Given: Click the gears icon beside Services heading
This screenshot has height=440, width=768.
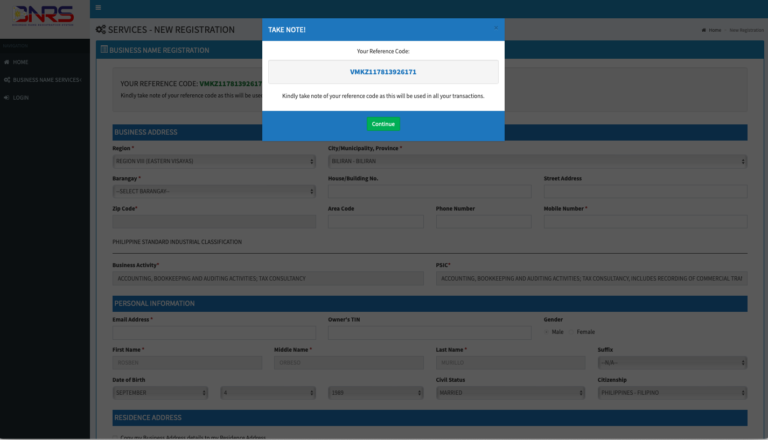Looking at the screenshot, I should coord(101,30).
